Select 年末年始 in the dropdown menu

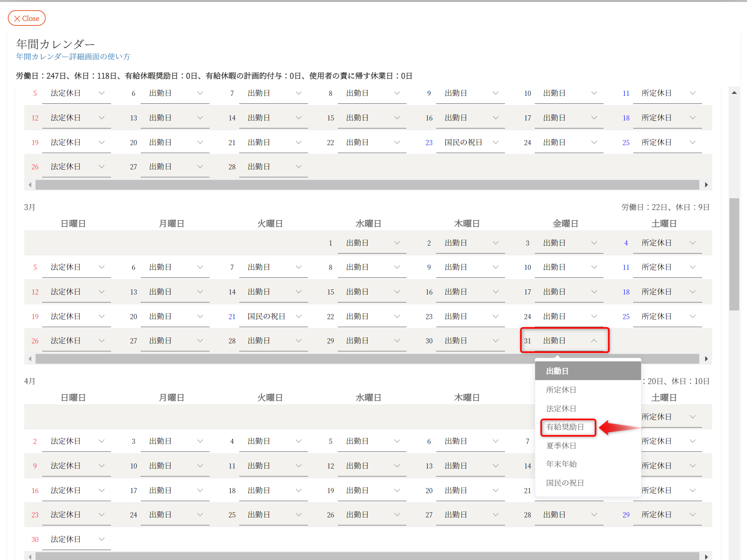click(561, 464)
